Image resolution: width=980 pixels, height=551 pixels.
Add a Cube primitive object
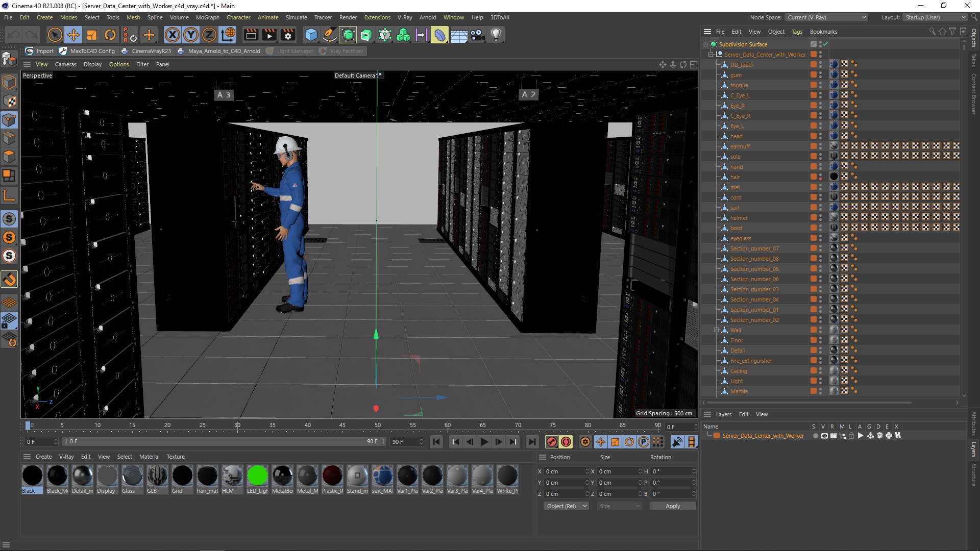point(311,35)
